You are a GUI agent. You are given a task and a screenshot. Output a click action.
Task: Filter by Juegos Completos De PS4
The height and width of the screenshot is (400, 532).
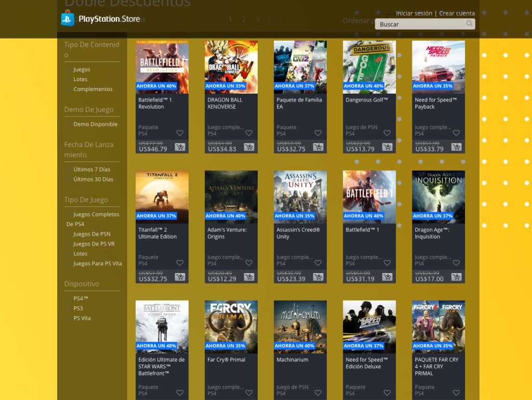coord(92,219)
